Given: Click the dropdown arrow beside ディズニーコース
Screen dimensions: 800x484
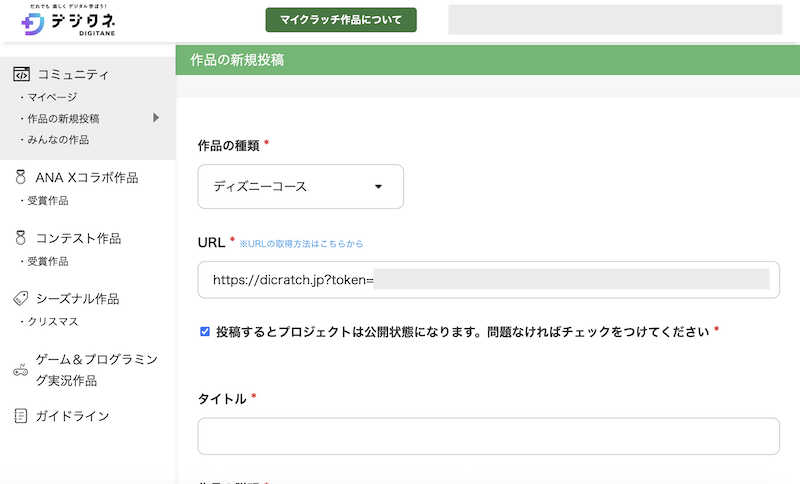Looking at the screenshot, I should tap(378, 187).
